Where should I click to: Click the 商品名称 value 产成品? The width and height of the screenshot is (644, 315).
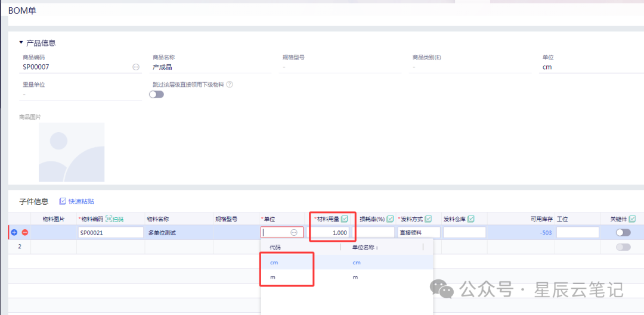pos(162,67)
